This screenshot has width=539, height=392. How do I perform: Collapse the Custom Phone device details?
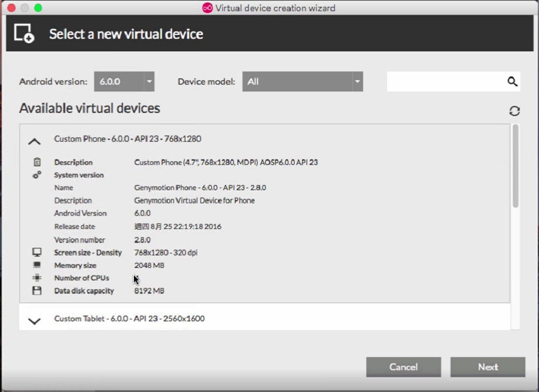(x=34, y=141)
